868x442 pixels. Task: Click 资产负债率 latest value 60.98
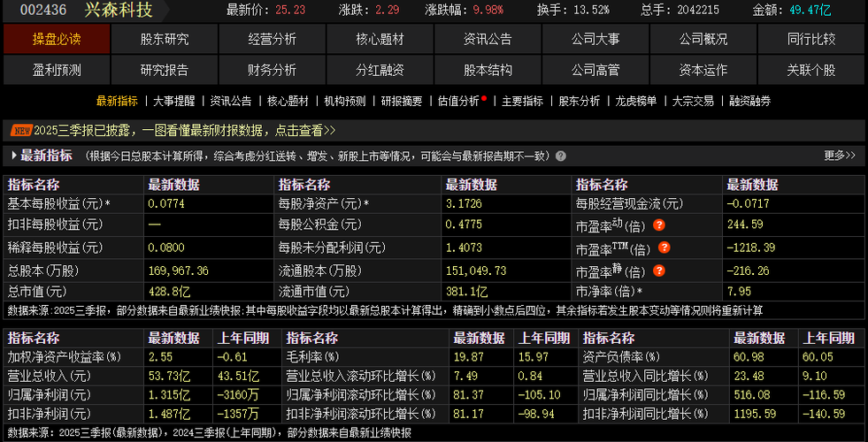[x=748, y=357]
